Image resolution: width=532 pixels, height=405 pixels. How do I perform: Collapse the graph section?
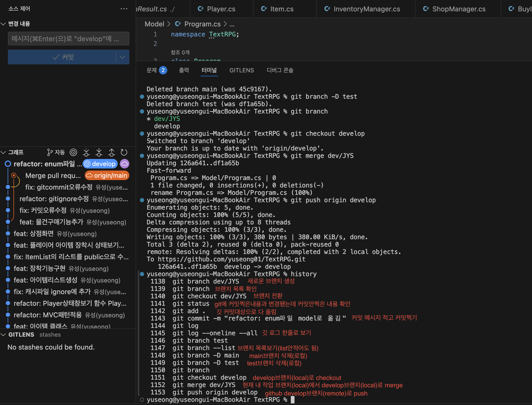point(3,152)
